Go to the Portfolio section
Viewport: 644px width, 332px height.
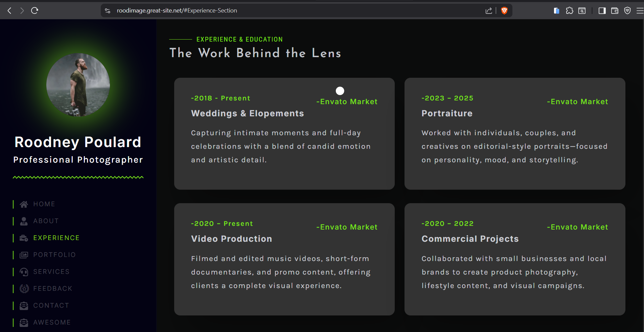click(54, 255)
